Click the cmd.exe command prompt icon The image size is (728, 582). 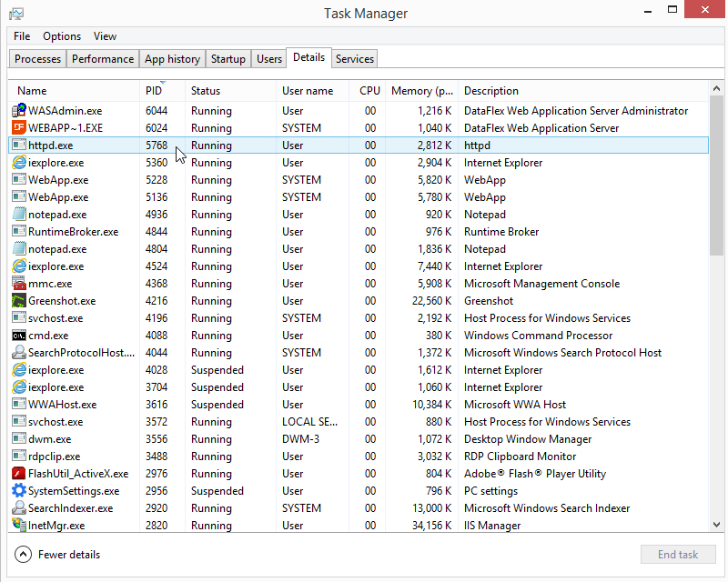tap(18, 335)
